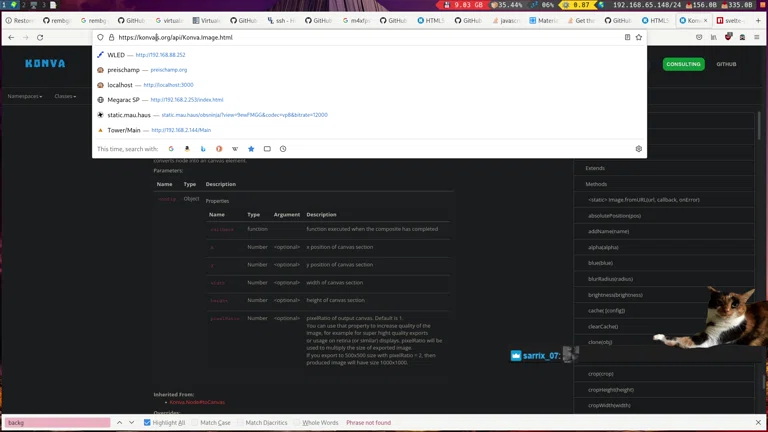Click the Konva logo
The image size is (768, 432).
(x=45, y=64)
